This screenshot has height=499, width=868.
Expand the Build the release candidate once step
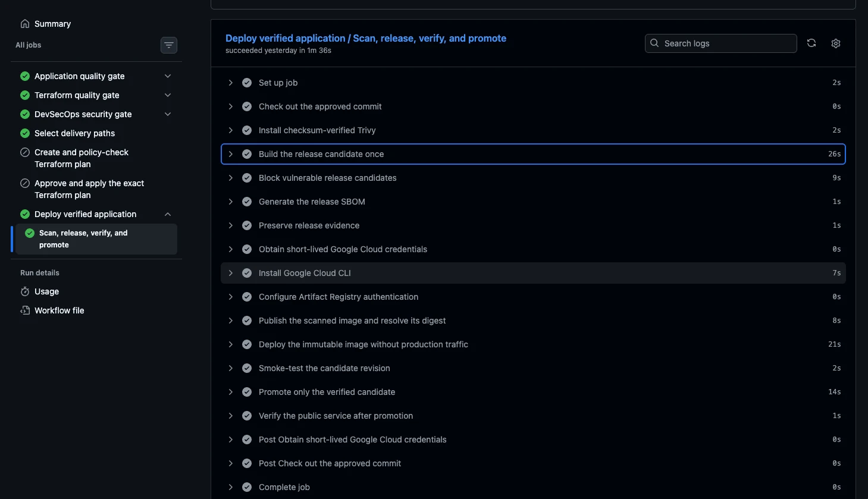tap(231, 154)
